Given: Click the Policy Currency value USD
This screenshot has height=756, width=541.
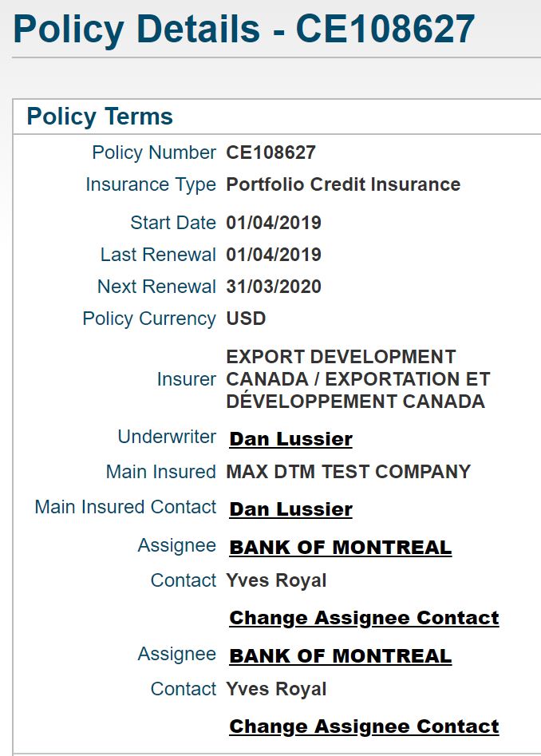Looking at the screenshot, I should [246, 319].
